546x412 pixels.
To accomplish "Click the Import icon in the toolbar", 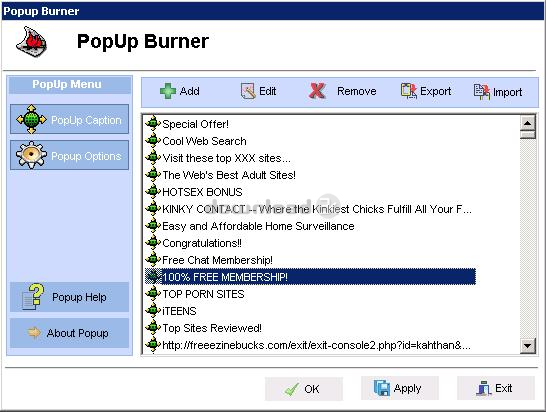I will coord(482,92).
